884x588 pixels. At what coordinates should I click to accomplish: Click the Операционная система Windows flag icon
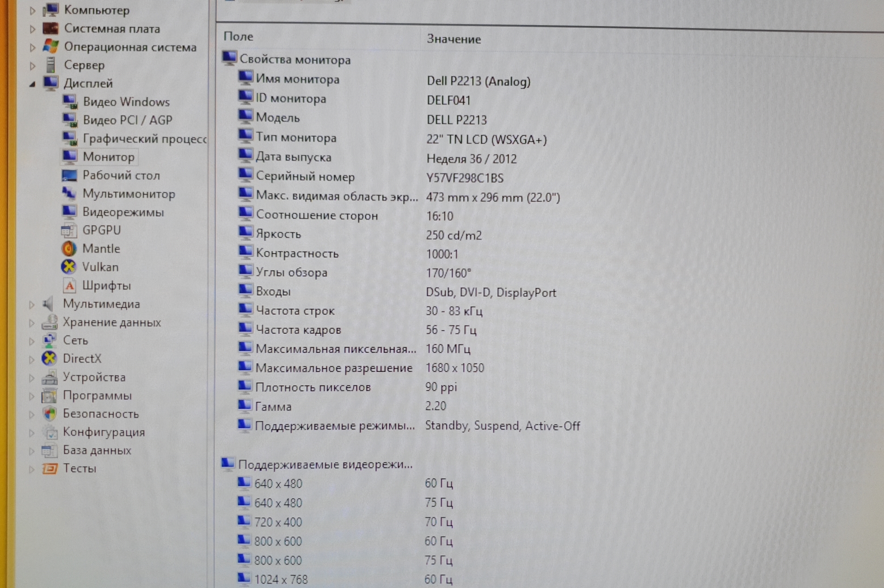point(51,46)
